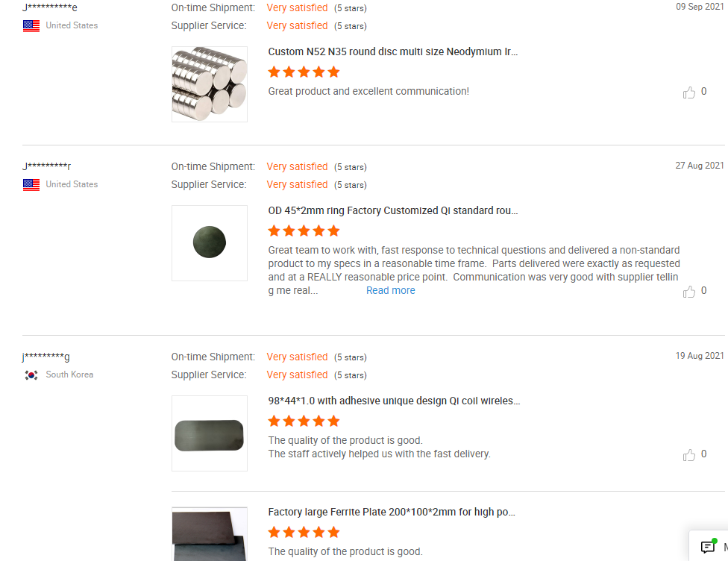View the neodymium disc magnets thumbnail
The height and width of the screenshot is (561, 728).
pos(210,84)
